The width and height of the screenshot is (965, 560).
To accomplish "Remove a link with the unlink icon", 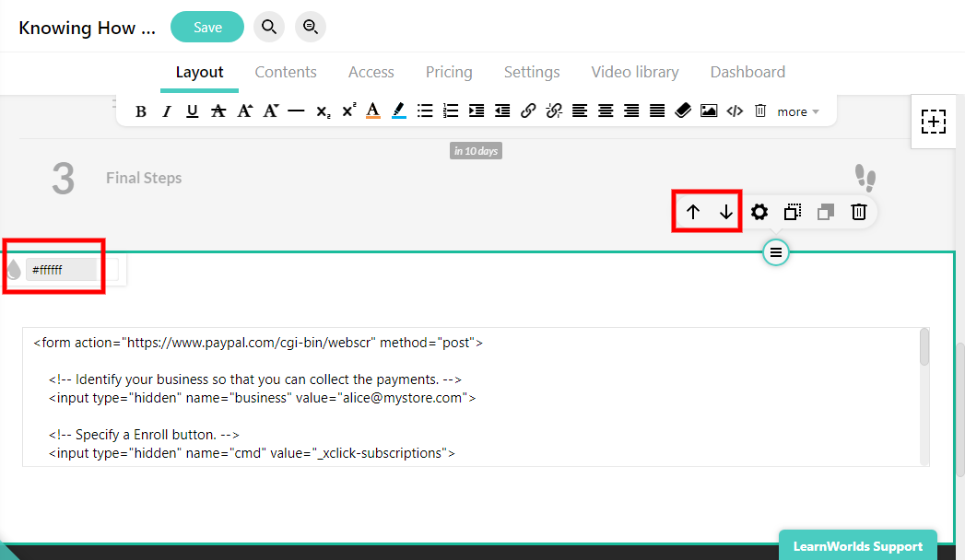I will point(554,111).
